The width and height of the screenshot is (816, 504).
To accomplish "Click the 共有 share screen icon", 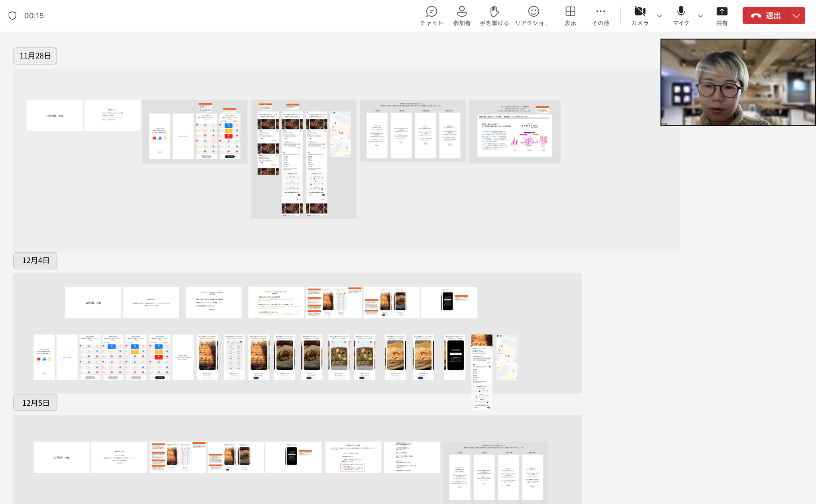I will point(722,16).
